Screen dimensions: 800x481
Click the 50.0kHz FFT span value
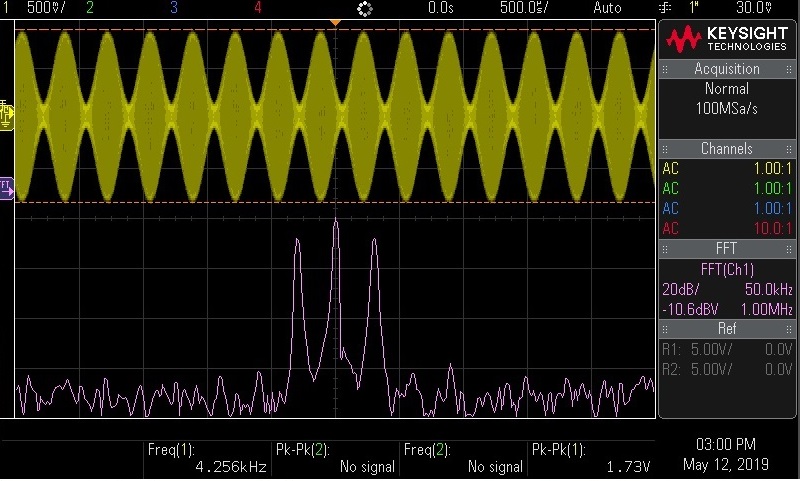(x=768, y=289)
